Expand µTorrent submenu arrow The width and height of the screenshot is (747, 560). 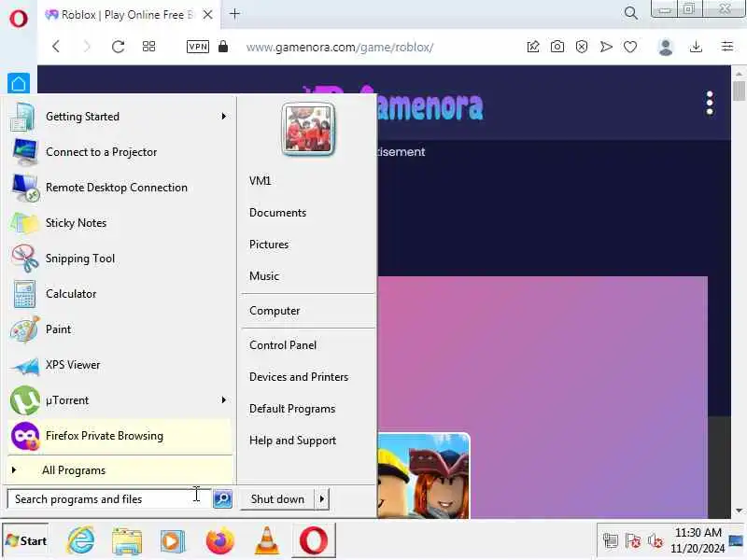click(223, 400)
